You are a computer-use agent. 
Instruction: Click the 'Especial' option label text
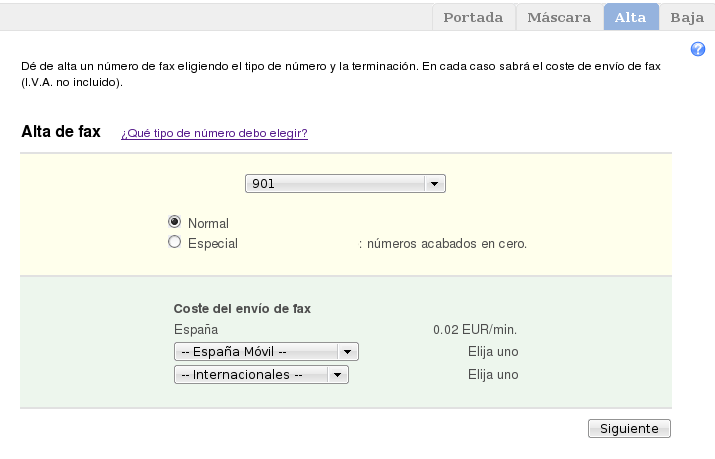212,243
